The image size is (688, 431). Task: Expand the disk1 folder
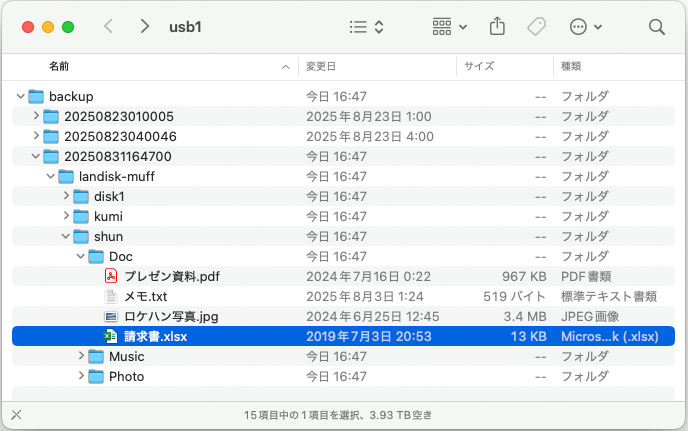(x=66, y=196)
